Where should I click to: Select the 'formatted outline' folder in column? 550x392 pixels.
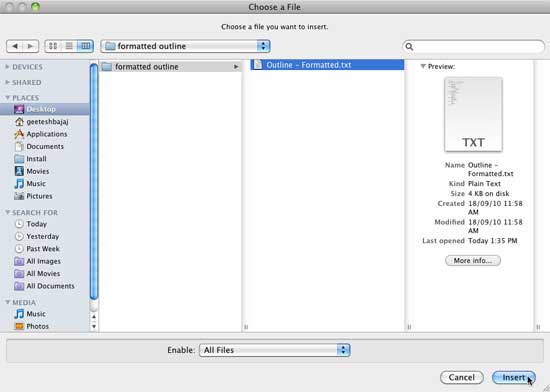pos(170,67)
